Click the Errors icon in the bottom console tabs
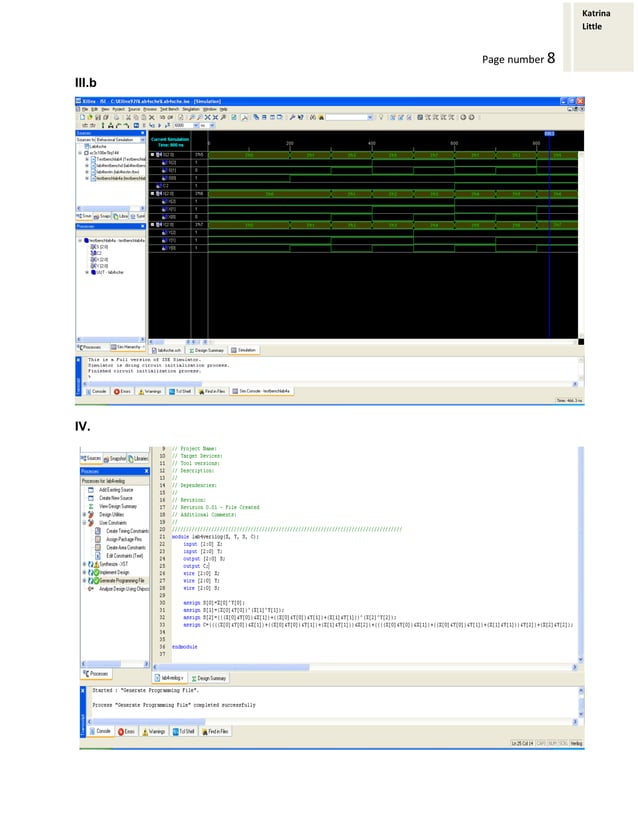 121,732
